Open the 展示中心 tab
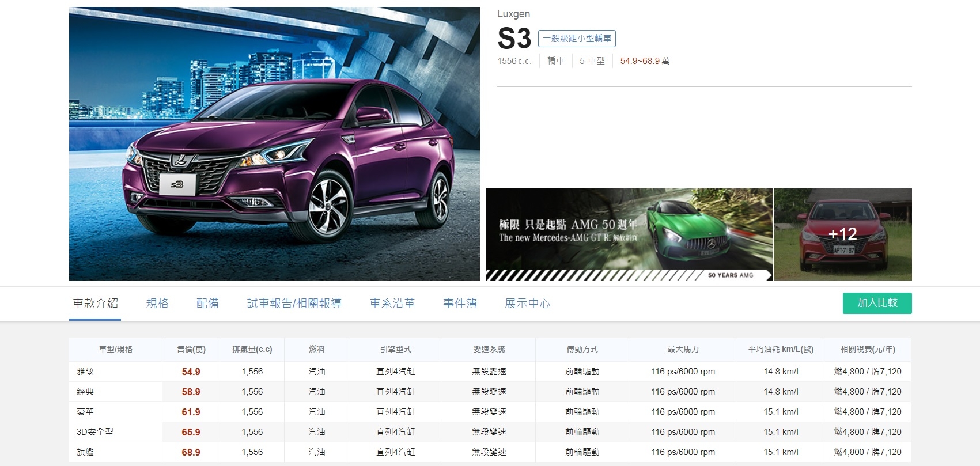The image size is (980, 466). (x=527, y=304)
